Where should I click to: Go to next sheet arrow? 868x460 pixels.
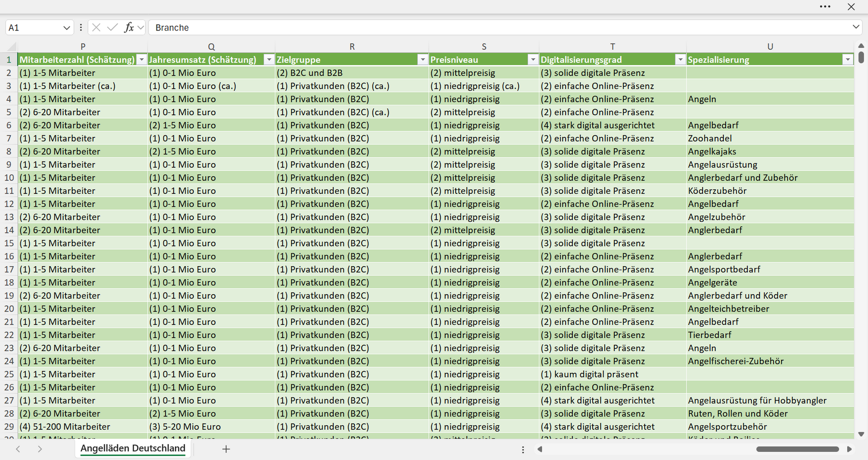tap(40, 449)
